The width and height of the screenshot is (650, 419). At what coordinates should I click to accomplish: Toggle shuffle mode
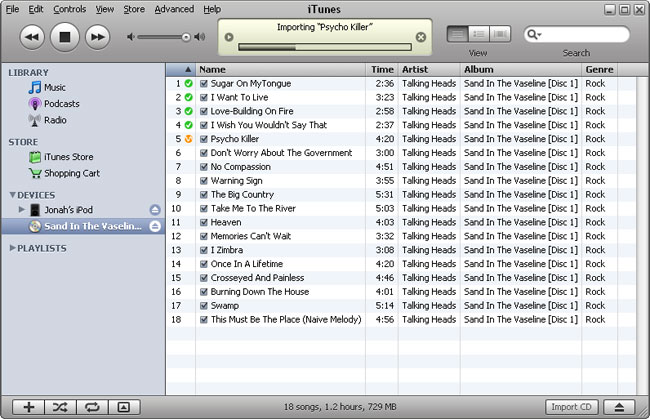pos(61,407)
